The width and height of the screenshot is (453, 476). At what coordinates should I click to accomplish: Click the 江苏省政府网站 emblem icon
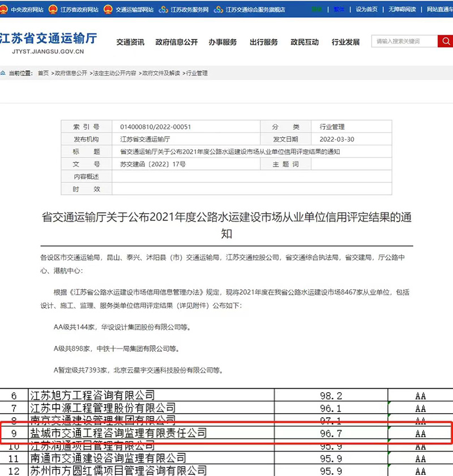coord(53,10)
